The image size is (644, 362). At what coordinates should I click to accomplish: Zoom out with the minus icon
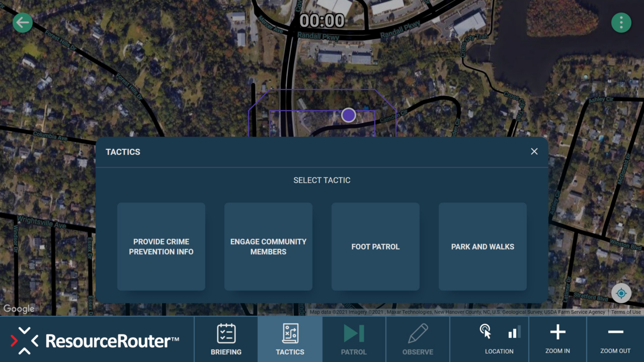tap(615, 332)
